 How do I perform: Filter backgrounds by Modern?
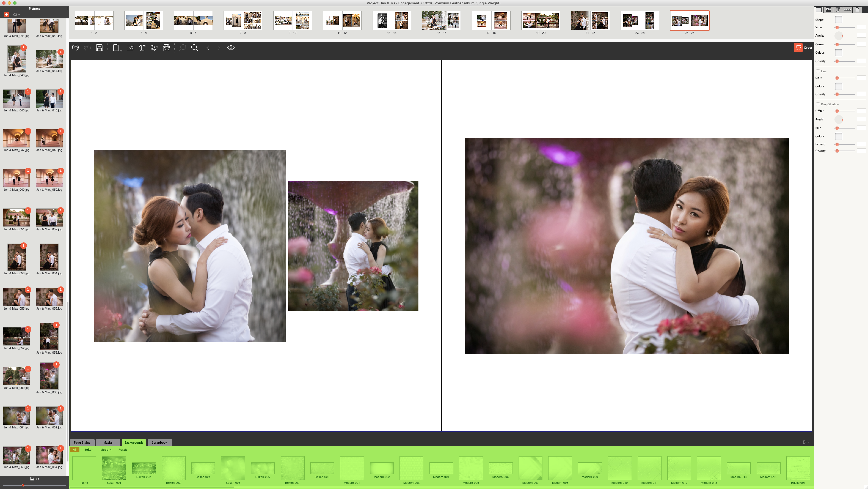tap(106, 450)
